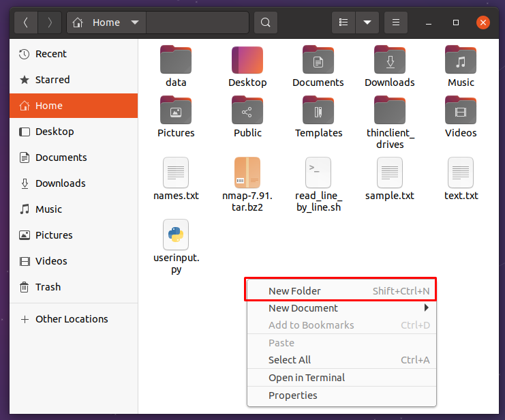The height and width of the screenshot is (420, 505).
Task: Expand view options dropdown arrow
Action: point(367,22)
